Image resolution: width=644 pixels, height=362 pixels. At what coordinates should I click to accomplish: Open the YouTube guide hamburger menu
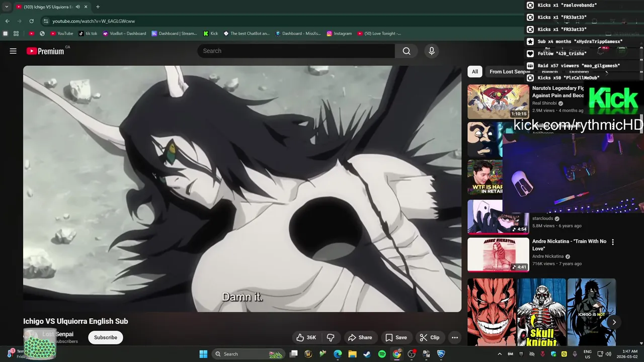[x=13, y=51]
